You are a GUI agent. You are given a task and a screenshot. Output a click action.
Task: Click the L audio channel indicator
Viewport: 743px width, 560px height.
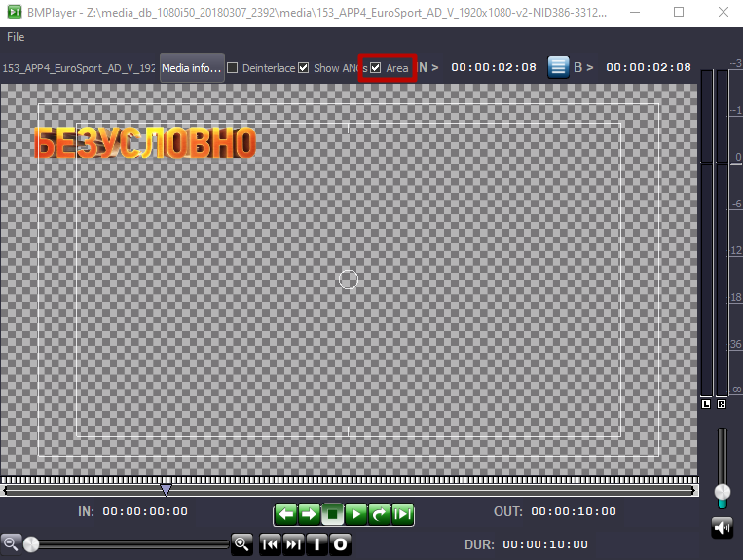(706, 404)
